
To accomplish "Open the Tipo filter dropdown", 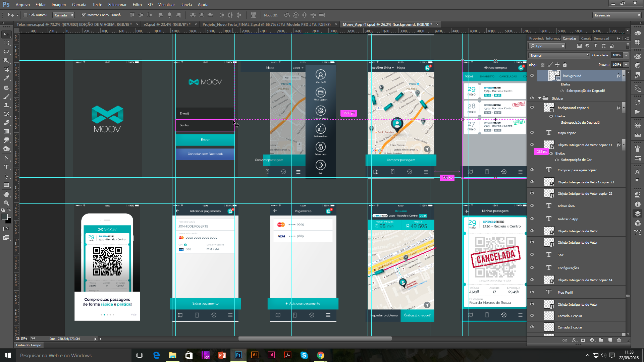I will point(547,46).
